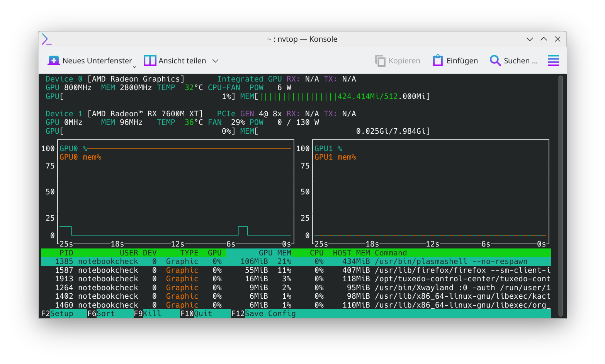Screen dimensions: 605x364
Task: Click the PID column header
Action: pos(66,253)
